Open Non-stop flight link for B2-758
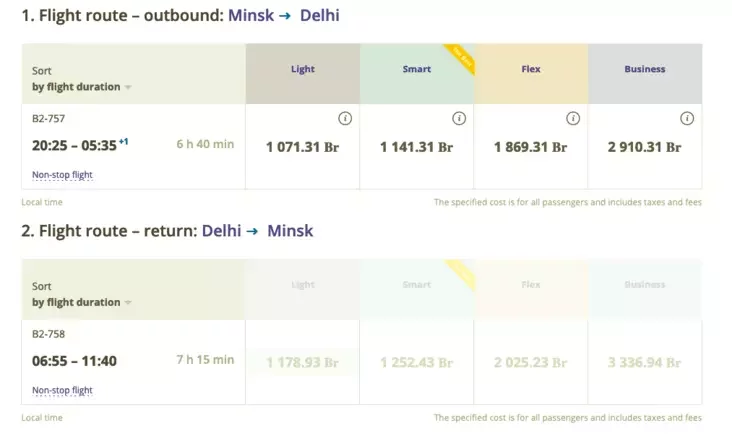Image resolution: width=732 pixels, height=436 pixels. 62,390
